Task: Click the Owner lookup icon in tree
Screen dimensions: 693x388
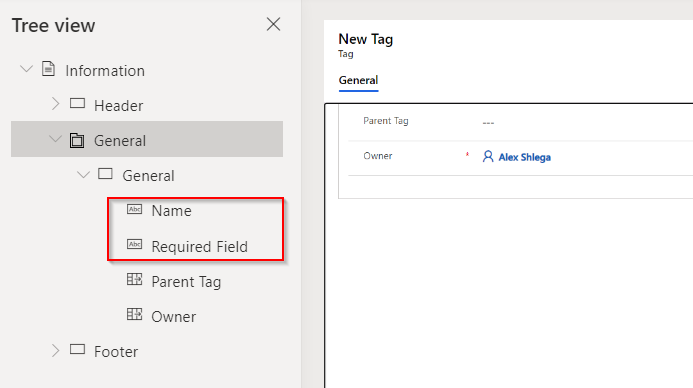Action: [x=134, y=314]
